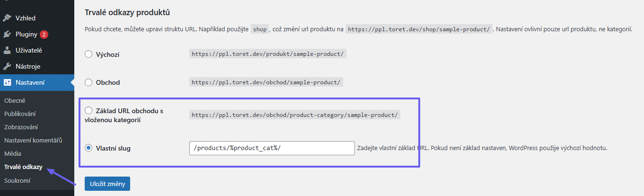Click the Vzhled paintbrush icon
This screenshot has height=196, width=644.
(x=7, y=18)
